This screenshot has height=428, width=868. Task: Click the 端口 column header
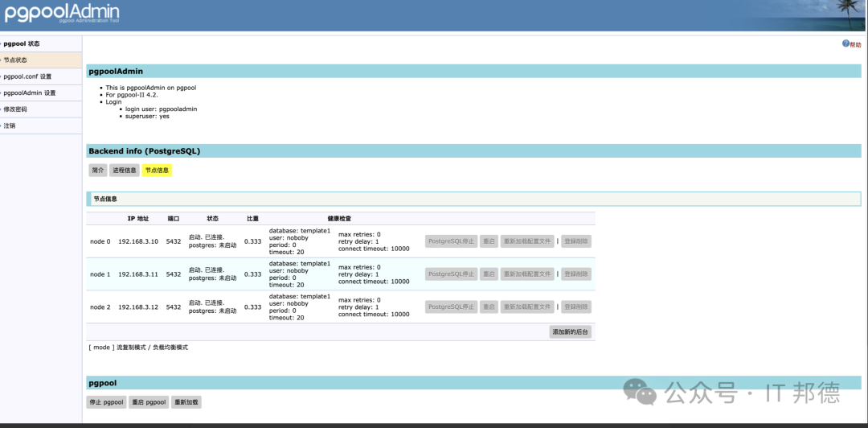coord(174,219)
